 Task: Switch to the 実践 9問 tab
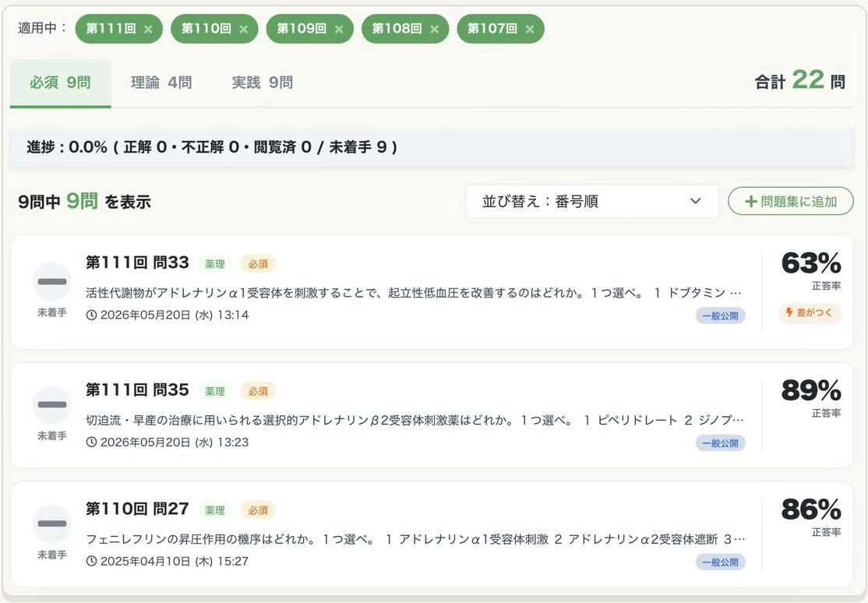click(x=262, y=83)
